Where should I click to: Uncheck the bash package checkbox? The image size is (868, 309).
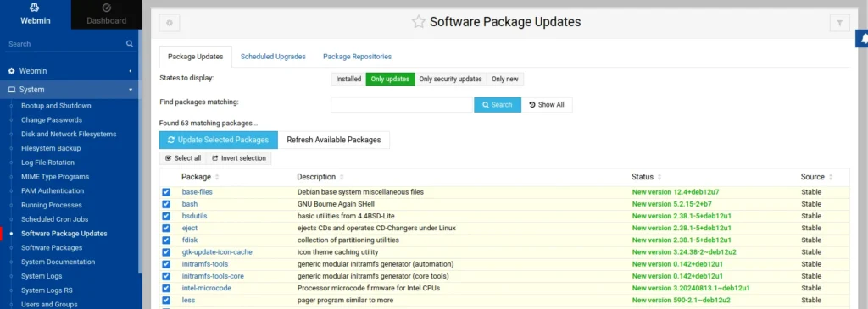point(166,204)
